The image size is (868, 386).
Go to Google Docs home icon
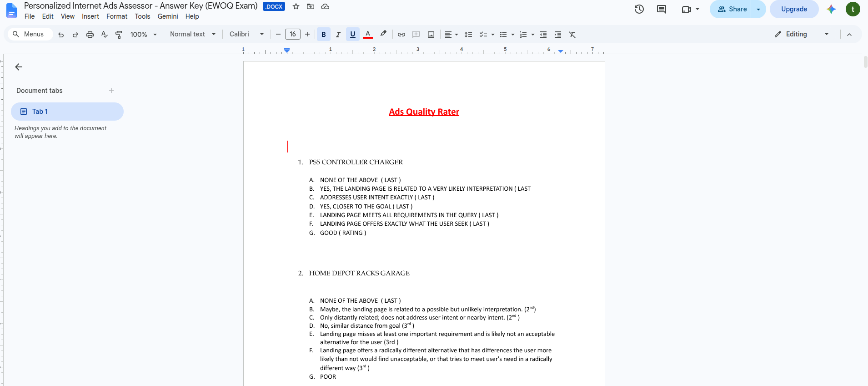(x=12, y=10)
